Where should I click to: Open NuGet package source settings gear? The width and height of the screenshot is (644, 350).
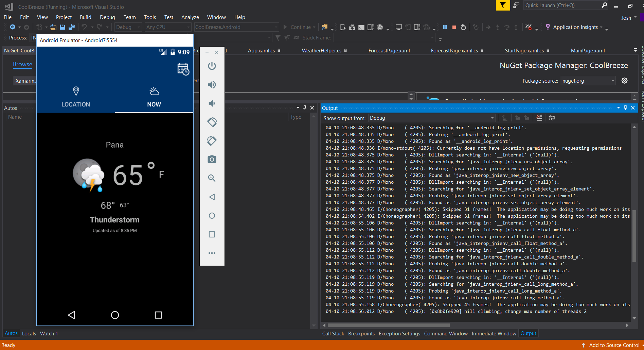(624, 81)
